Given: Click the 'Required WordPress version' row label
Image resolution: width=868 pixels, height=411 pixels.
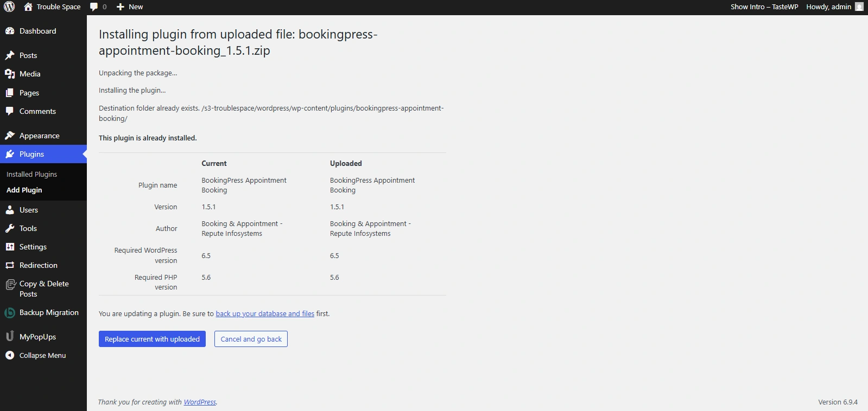Looking at the screenshot, I should (145, 255).
